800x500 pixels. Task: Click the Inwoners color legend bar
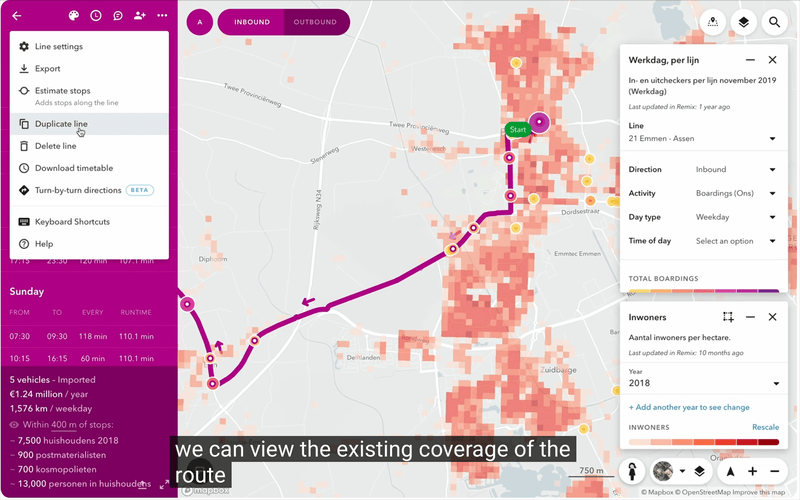[x=703, y=443]
